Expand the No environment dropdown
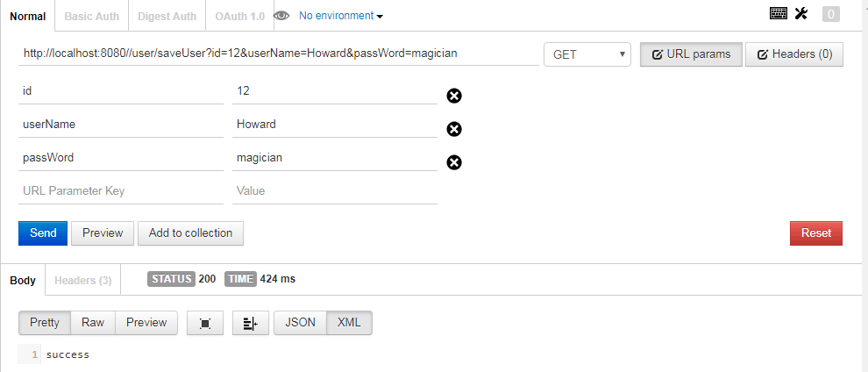868x372 pixels. point(341,16)
